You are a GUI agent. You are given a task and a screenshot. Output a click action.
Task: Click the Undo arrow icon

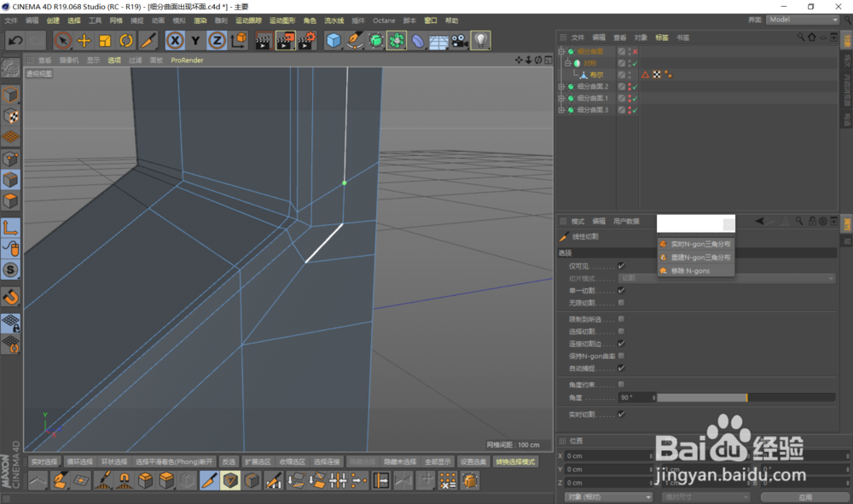[x=15, y=41]
